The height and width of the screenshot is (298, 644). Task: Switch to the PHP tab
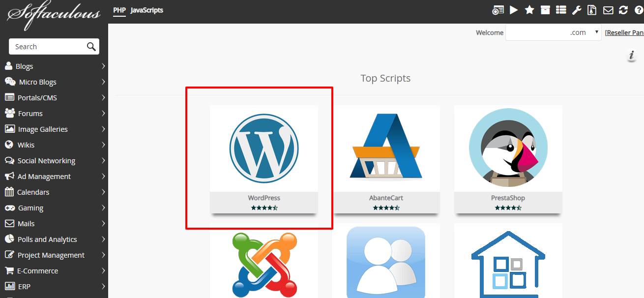[x=119, y=10]
